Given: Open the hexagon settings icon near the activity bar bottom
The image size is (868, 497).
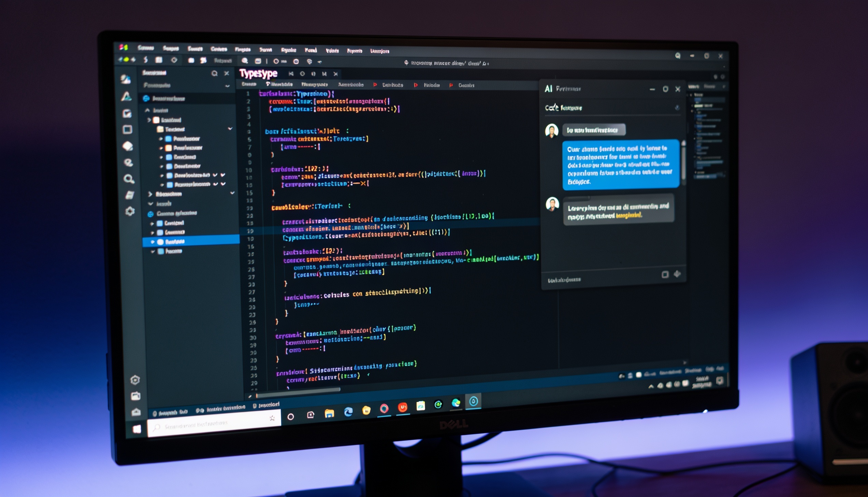Looking at the screenshot, I should point(135,380).
